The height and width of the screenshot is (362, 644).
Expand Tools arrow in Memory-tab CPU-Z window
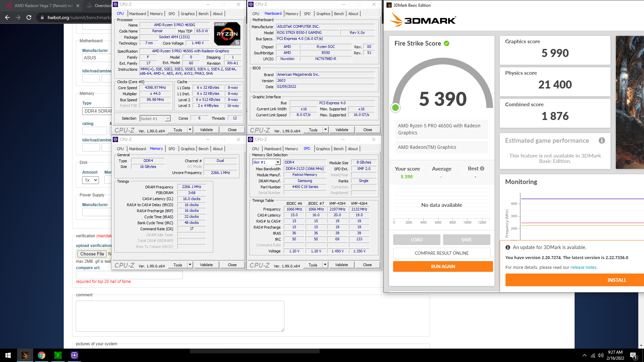point(190,265)
